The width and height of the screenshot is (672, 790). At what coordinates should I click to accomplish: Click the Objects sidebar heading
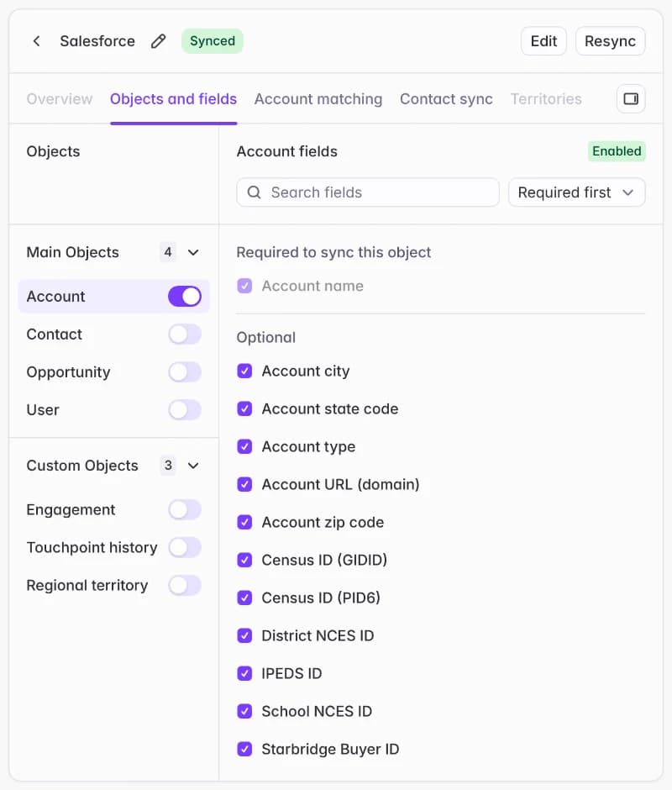pyautogui.click(x=53, y=151)
